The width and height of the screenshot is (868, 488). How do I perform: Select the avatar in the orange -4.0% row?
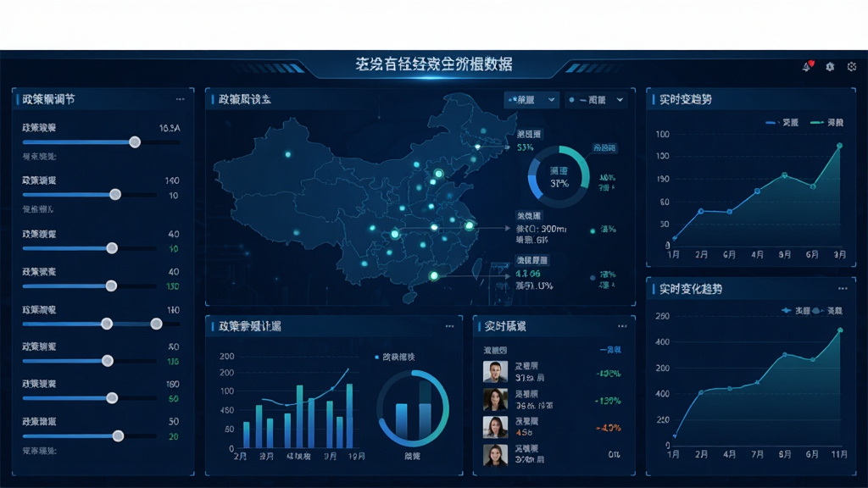click(495, 427)
